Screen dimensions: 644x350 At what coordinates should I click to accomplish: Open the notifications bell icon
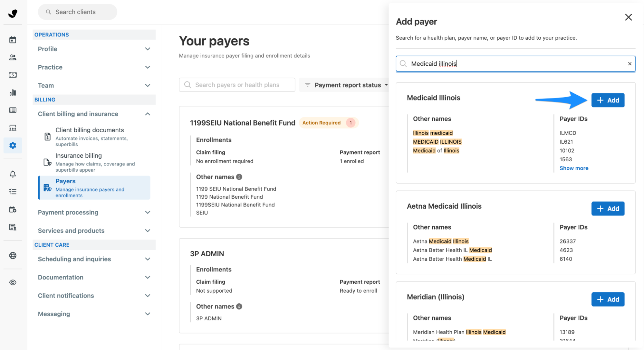13,174
